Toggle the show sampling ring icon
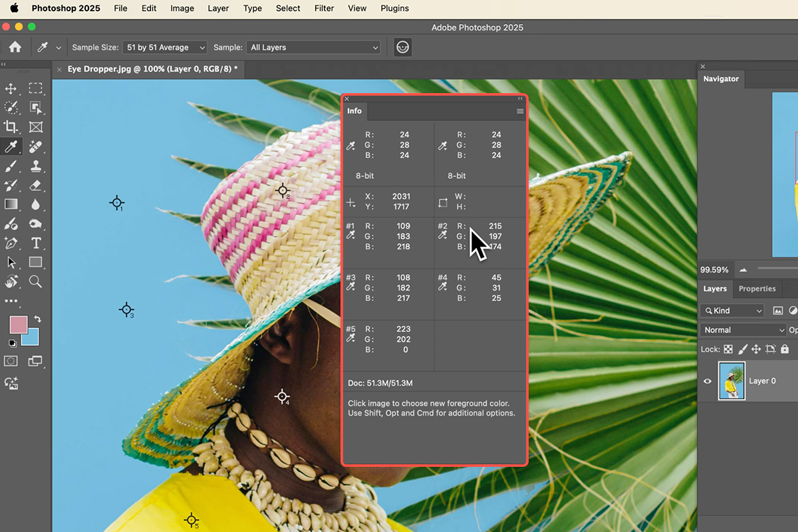 (x=402, y=47)
